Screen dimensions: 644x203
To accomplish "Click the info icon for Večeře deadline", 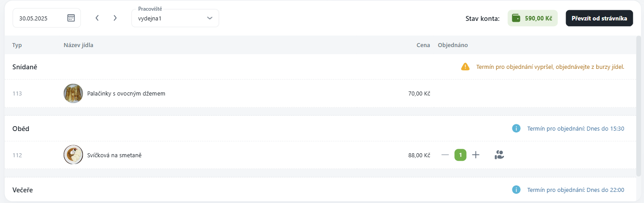I will 516,190.
